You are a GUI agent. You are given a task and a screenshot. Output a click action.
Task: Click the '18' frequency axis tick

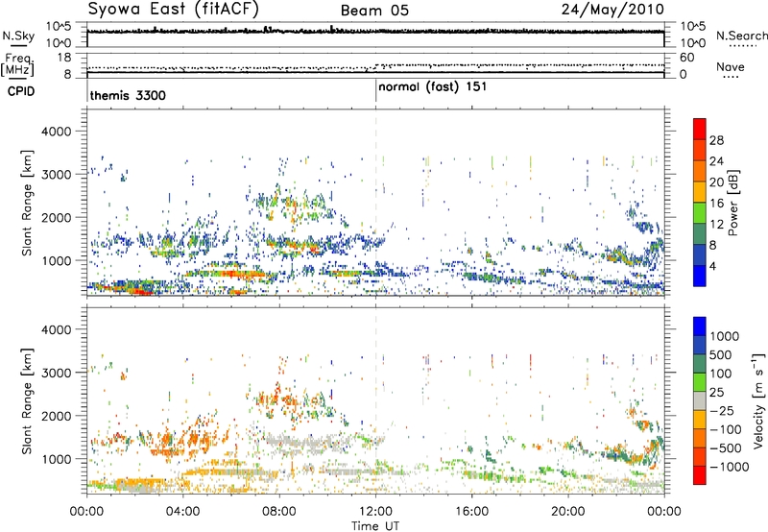point(64,58)
